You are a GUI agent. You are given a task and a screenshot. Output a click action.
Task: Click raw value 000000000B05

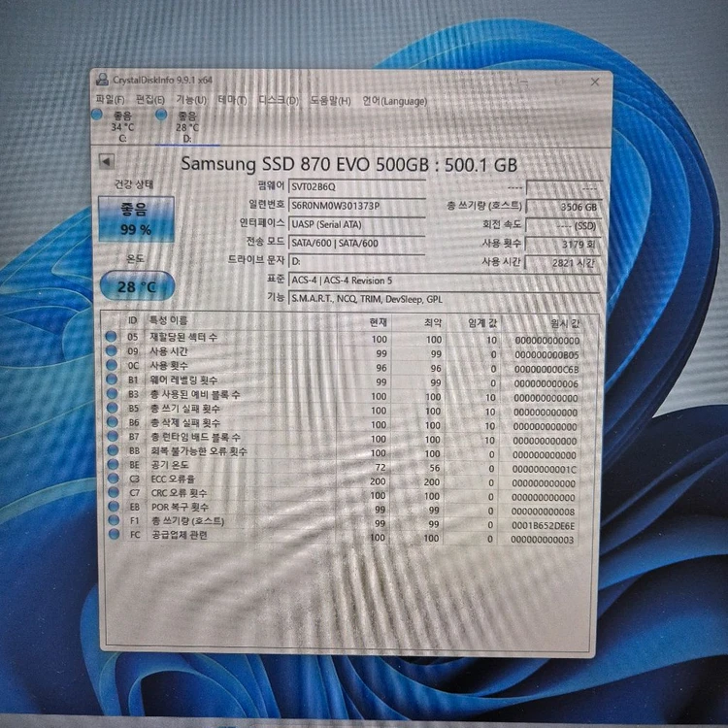click(x=546, y=355)
